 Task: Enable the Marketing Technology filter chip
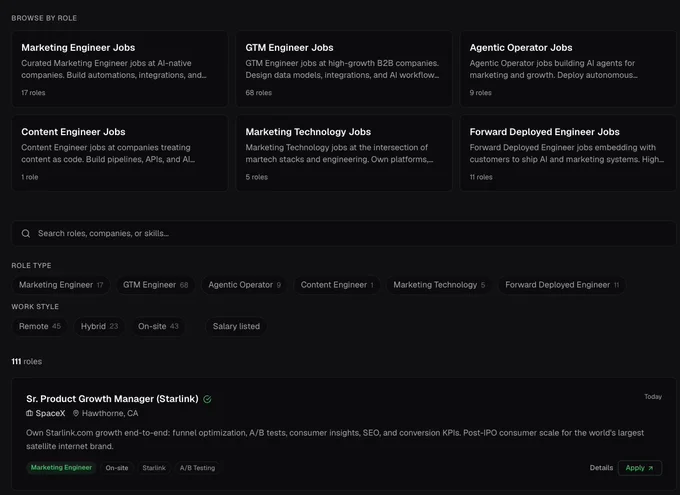(439, 285)
